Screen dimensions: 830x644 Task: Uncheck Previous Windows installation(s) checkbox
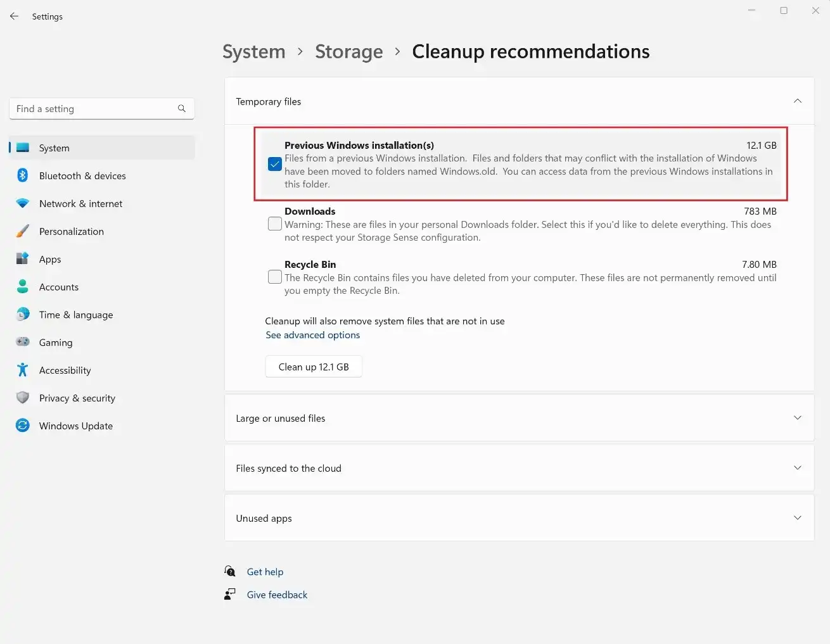pos(275,164)
